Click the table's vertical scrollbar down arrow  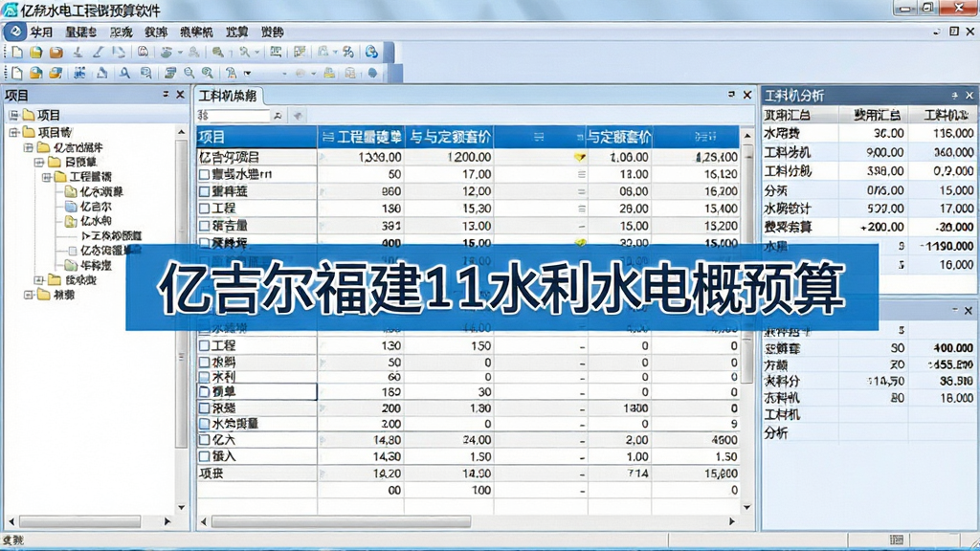point(747,507)
